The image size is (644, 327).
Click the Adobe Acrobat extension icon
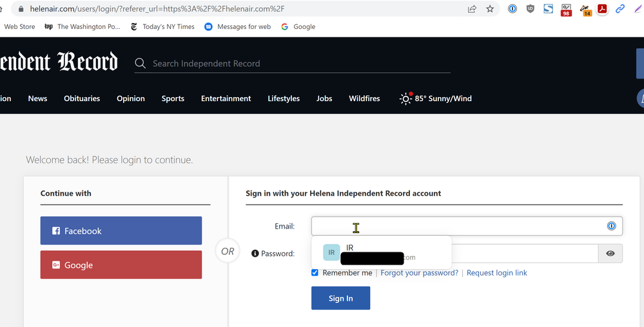[x=602, y=9]
